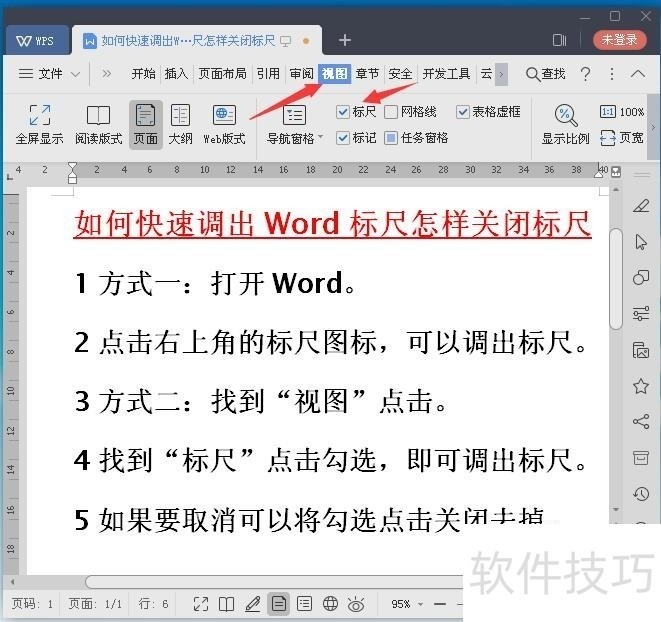Toggle eye protection mode in status bar

coord(356,605)
